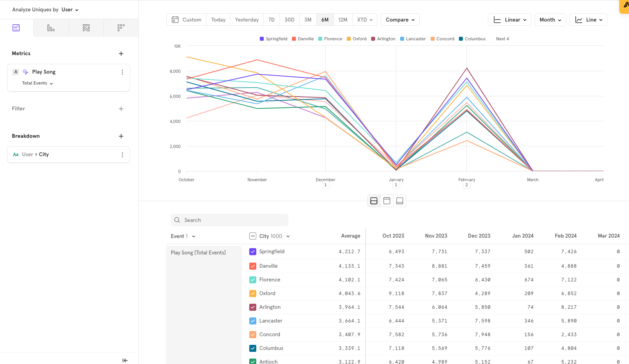Collapse the left sidebar panel

click(x=125, y=360)
